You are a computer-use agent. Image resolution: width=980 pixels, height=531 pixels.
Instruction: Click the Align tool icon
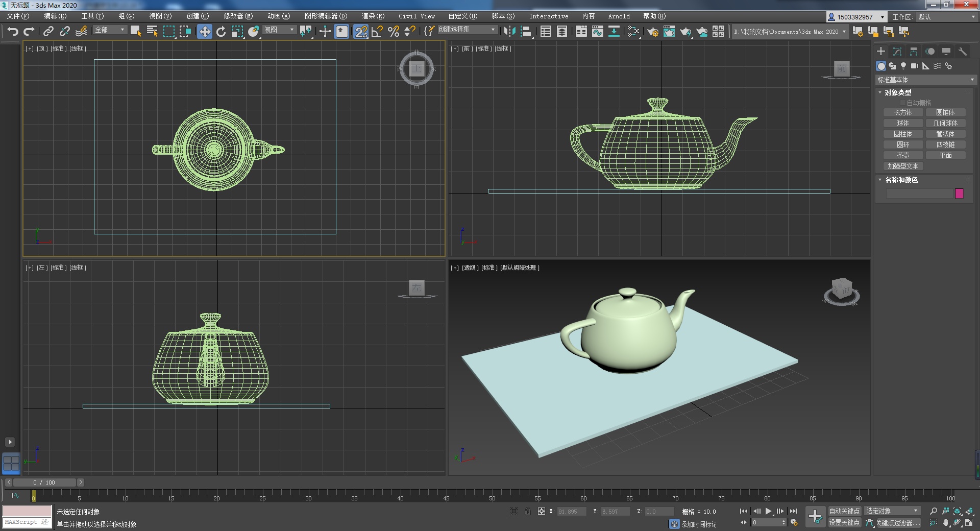point(526,32)
